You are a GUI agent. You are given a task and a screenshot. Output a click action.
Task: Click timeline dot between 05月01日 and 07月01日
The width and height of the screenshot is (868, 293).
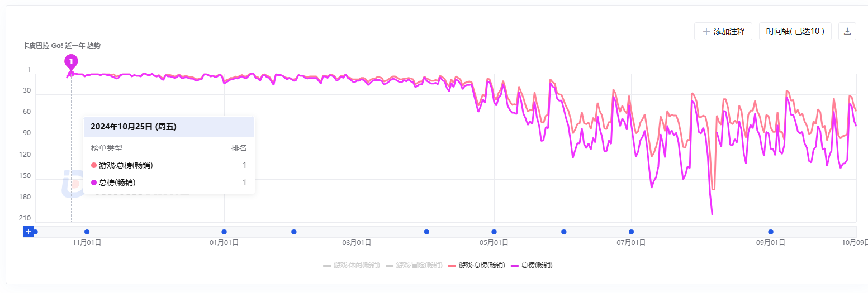coord(564,232)
